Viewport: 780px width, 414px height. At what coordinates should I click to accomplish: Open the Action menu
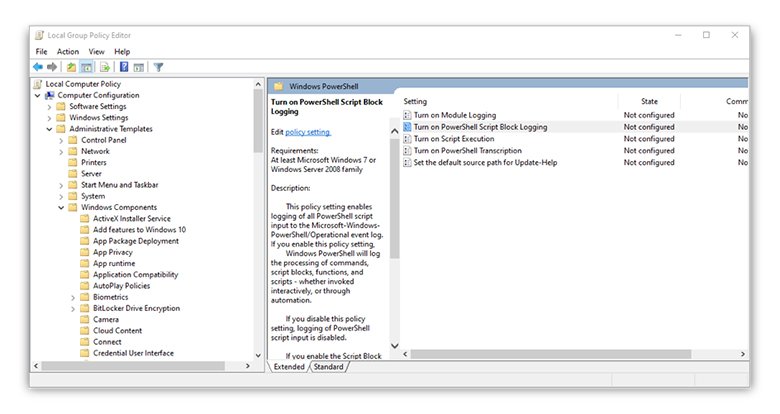[x=68, y=51]
